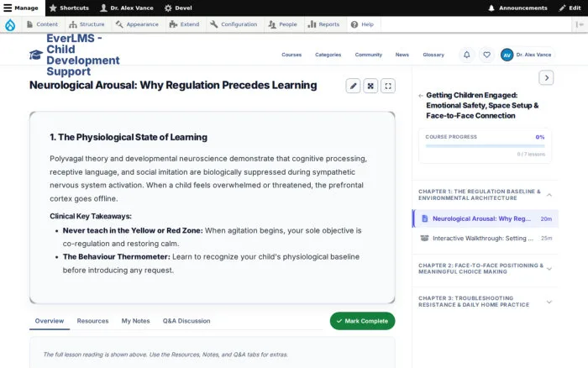Click the Drupal drop logo icon
588x368 pixels.
(10, 24)
